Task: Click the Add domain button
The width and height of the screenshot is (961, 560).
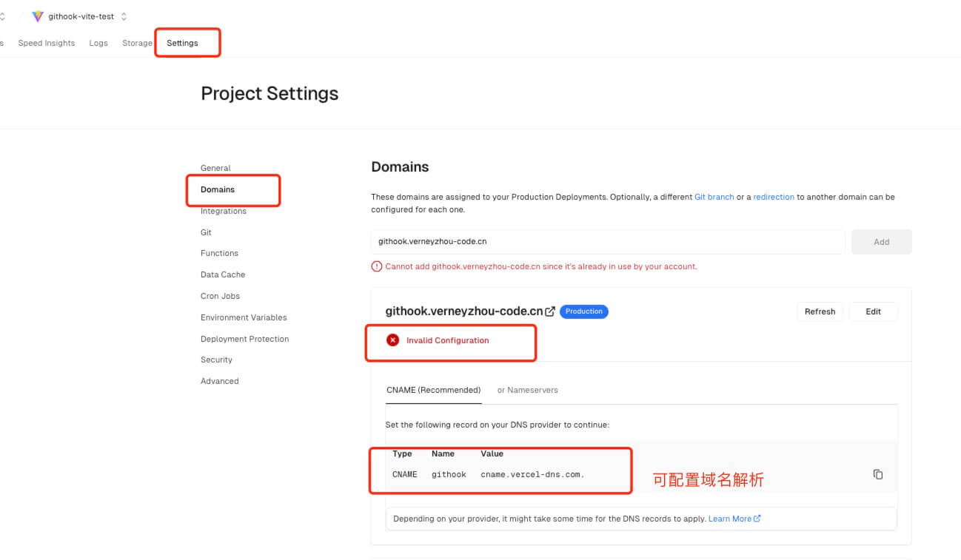Action: tap(881, 242)
